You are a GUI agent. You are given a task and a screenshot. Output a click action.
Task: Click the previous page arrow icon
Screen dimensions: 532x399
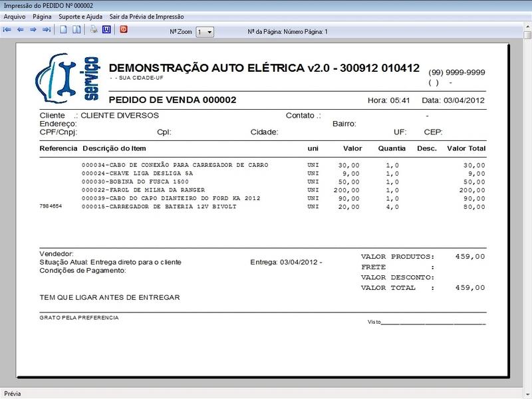[21, 30]
